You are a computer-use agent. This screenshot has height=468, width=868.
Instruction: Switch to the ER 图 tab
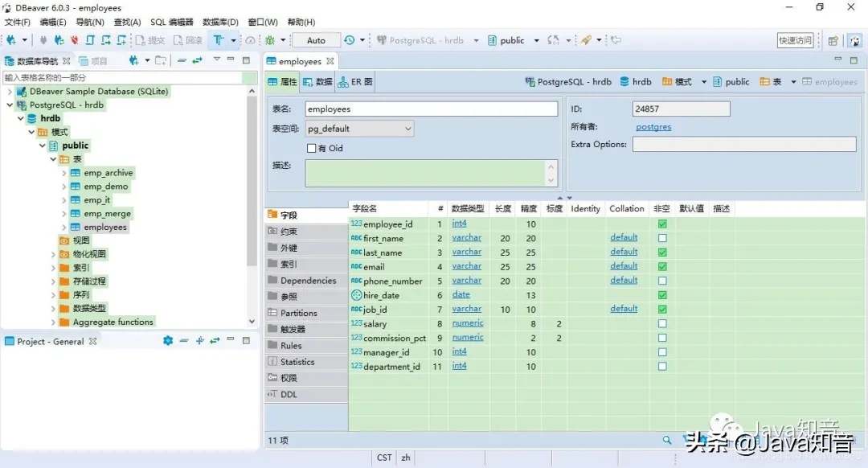(x=355, y=82)
